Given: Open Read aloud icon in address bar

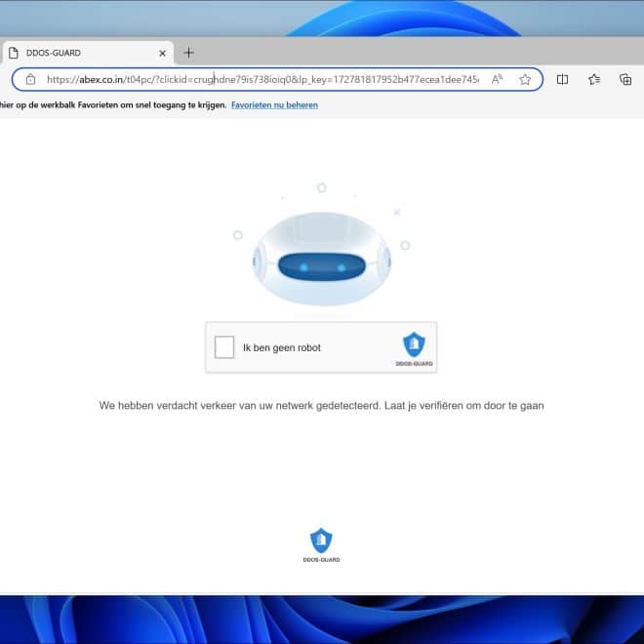Looking at the screenshot, I should [497, 79].
